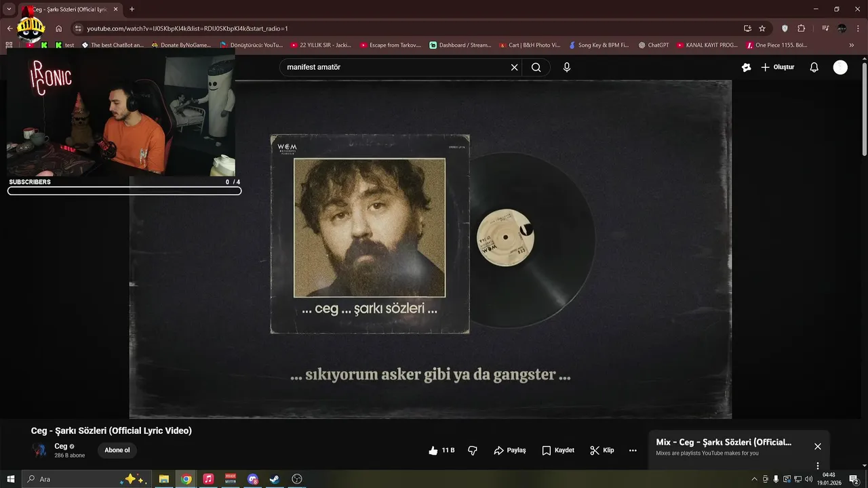Open the shield extension icon

[x=785, y=28]
